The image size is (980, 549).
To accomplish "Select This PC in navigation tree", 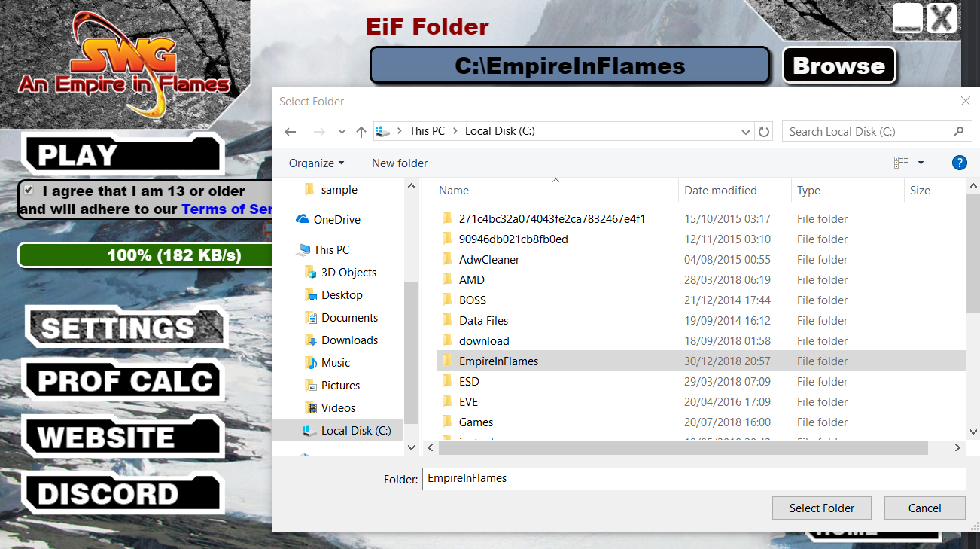I will point(324,250).
